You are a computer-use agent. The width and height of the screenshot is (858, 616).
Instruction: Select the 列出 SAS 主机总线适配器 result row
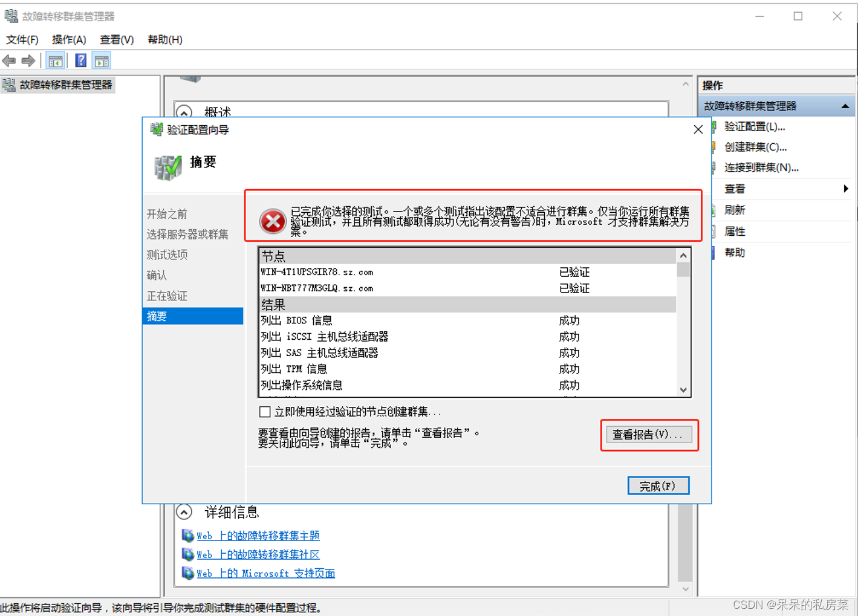coord(467,353)
